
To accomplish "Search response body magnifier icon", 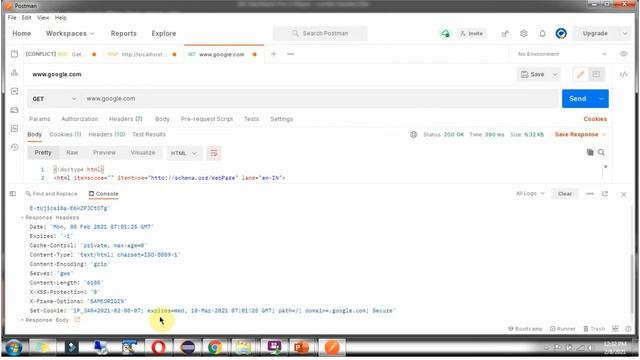I will [601, 152].
